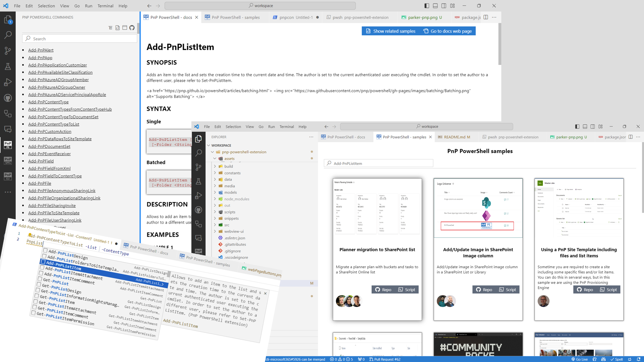Open the View menu in the samples window
Image resolution: width=644 pixels, height=362 pixels.
249,127
